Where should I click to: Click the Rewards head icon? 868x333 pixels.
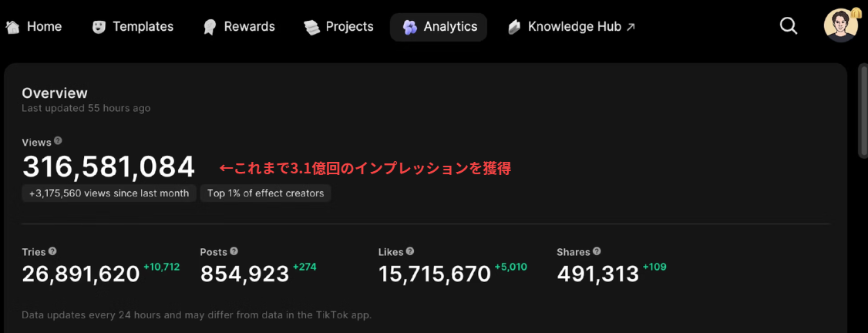pos(209,27)
